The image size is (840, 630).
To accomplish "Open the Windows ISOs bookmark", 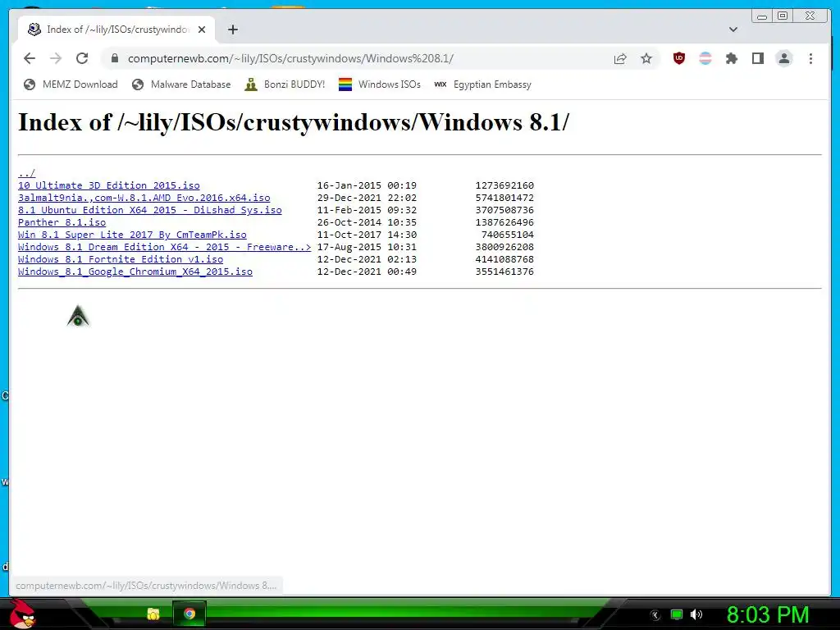I will [379, 84].
